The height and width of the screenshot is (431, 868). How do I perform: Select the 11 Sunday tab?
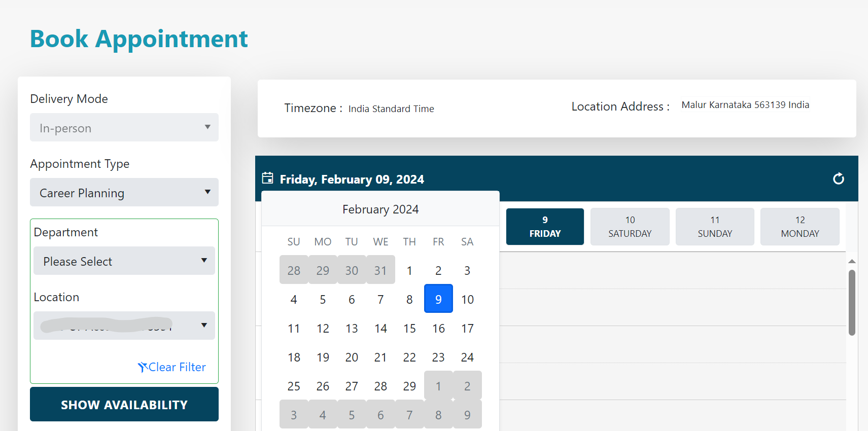[715, 227]
